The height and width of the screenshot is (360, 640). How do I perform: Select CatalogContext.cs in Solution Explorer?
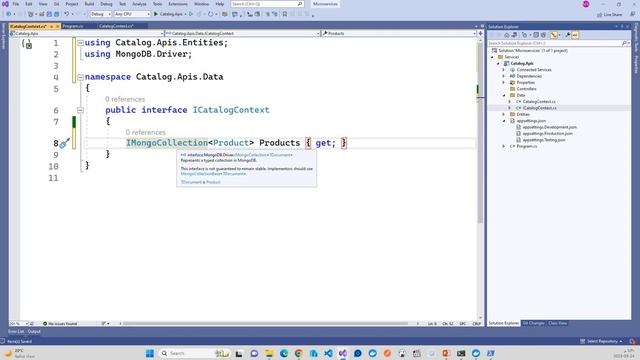539,102
